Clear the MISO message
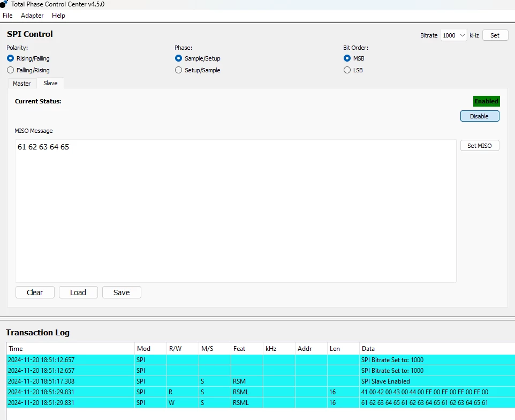515x420 pixels. [x=35, y=292]
